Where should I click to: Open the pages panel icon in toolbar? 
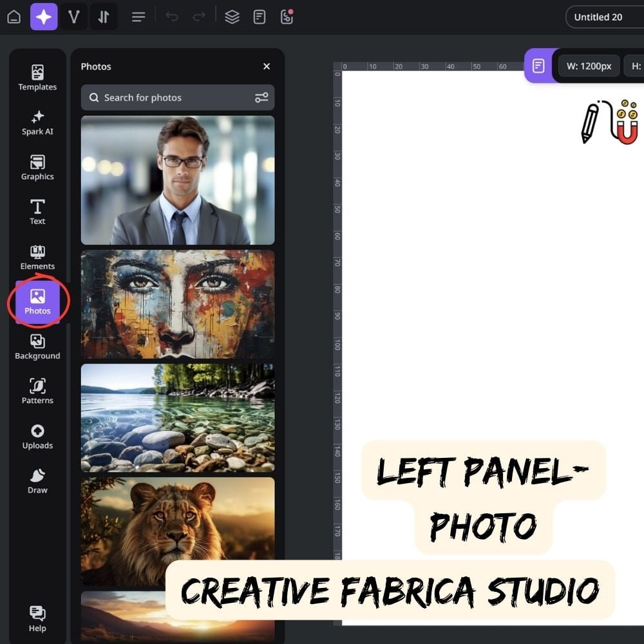259,16
